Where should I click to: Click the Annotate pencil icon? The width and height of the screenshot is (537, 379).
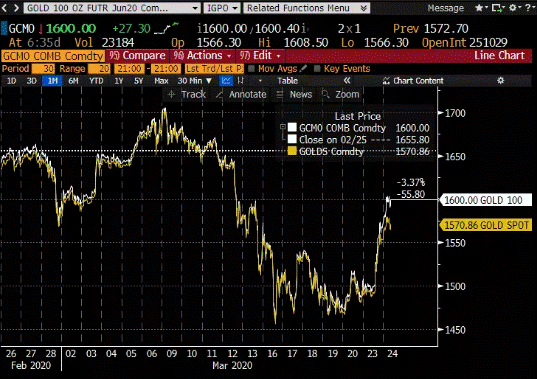(x=220, y=94)
